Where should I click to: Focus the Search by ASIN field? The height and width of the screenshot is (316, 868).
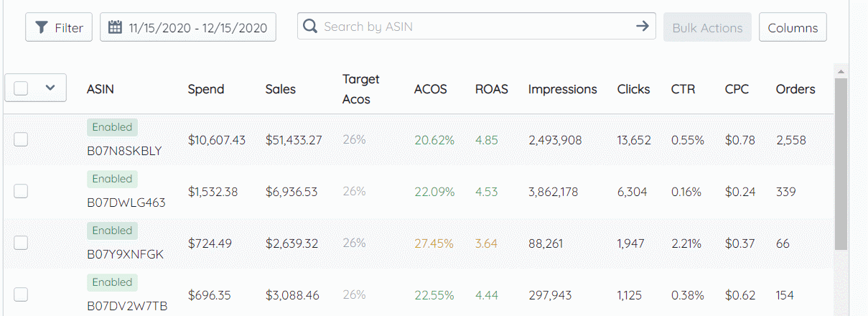477,26
